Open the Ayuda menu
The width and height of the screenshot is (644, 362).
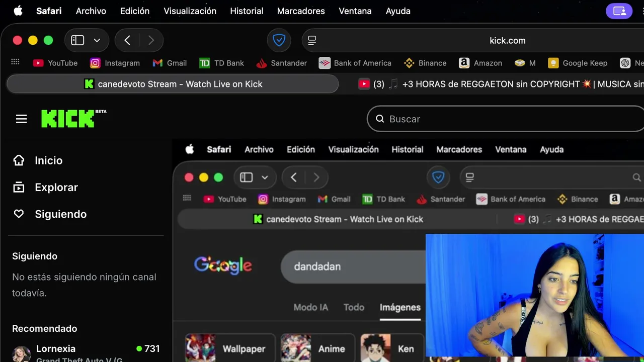coord(398,11)
